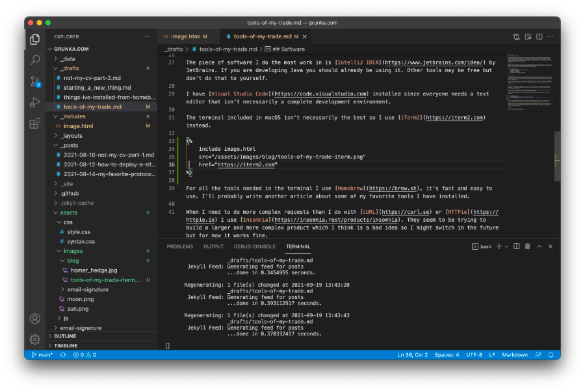Expand the TIMELINE section

pos(101,346)
